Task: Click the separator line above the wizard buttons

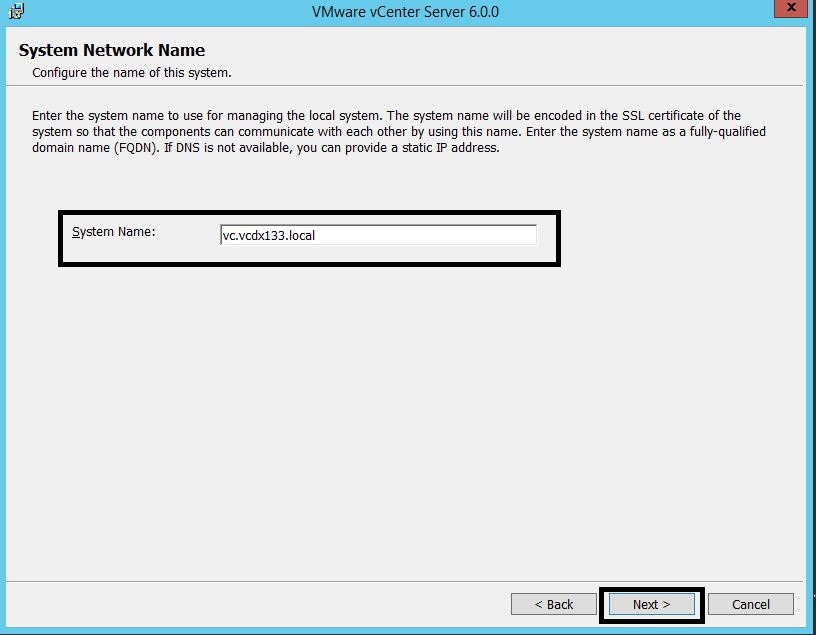Action: 408,580
